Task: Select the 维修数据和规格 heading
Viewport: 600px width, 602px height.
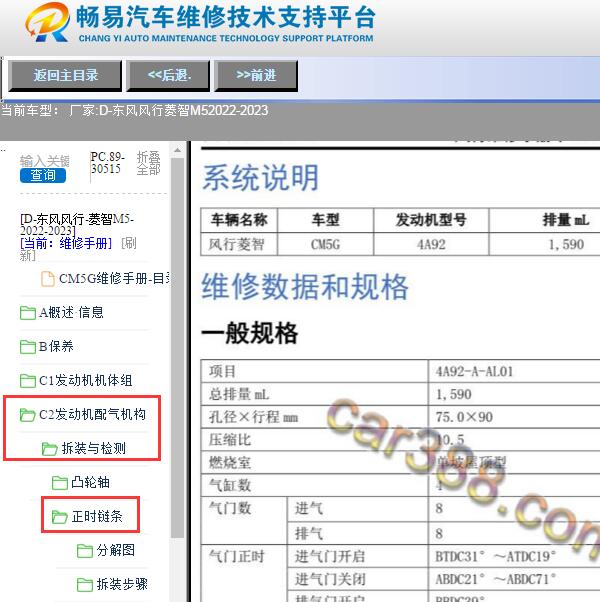Action: 305,286
